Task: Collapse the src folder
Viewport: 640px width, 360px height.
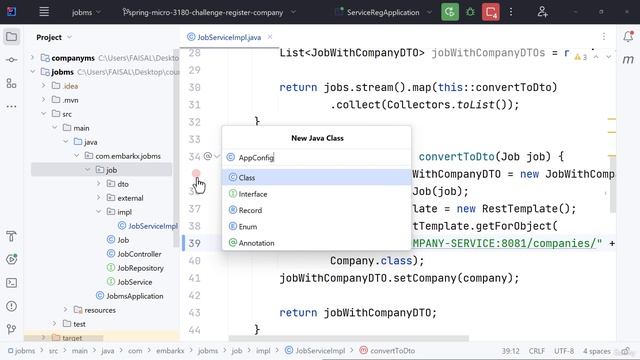Action: (44, 113)
